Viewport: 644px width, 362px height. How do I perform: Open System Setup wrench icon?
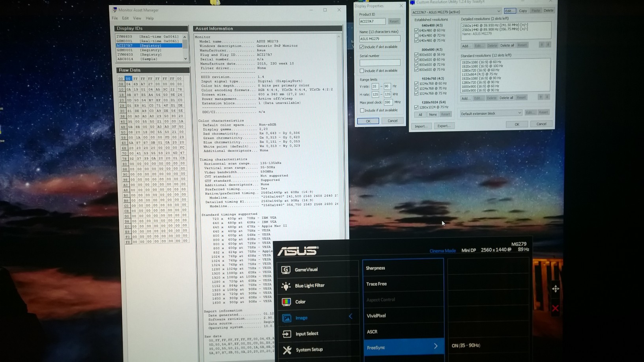point(287,350)
